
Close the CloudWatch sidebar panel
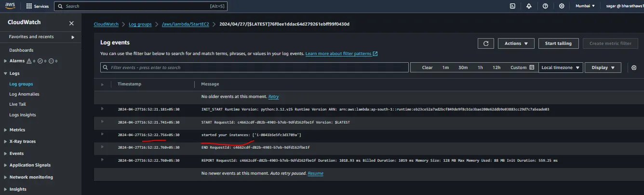click(x=71, y=23)
